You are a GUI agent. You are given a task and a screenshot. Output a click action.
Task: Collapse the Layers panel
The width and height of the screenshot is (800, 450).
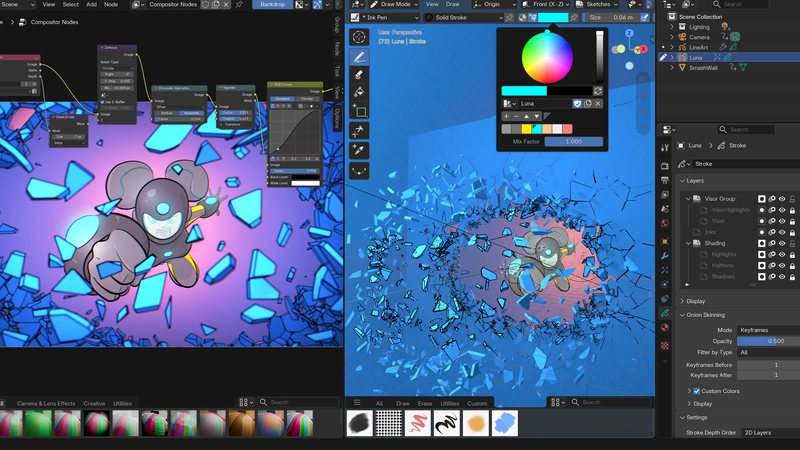[x=683, y=181]
